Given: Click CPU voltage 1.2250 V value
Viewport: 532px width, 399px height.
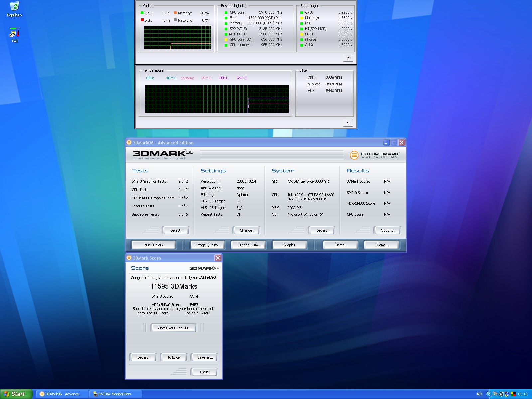Looking at the screenshot, I should pos(345,12).
